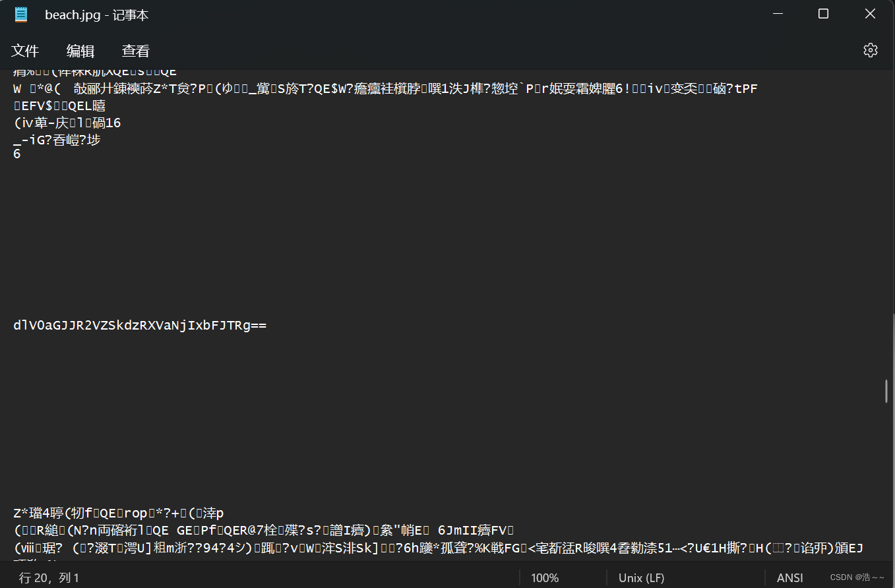Click the beach.jpg title text
The height and width of the screenshot is (588, 895).
click(x=96, y=15)
